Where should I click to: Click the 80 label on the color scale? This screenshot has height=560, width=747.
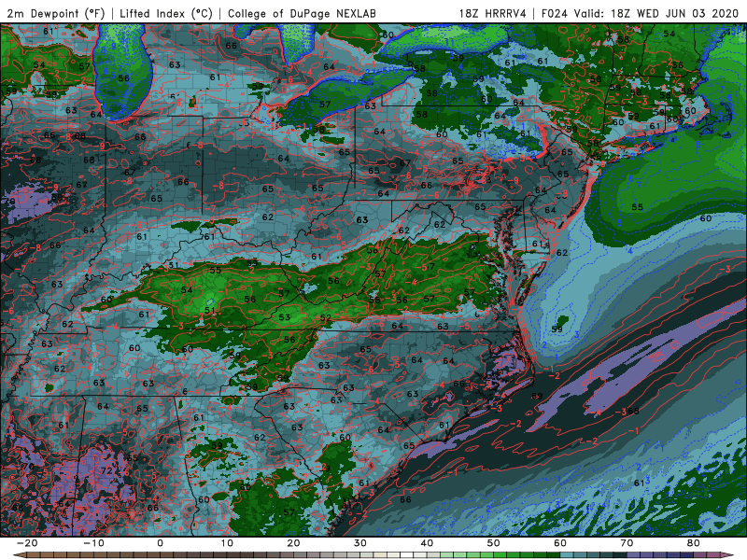pos(694,543)
